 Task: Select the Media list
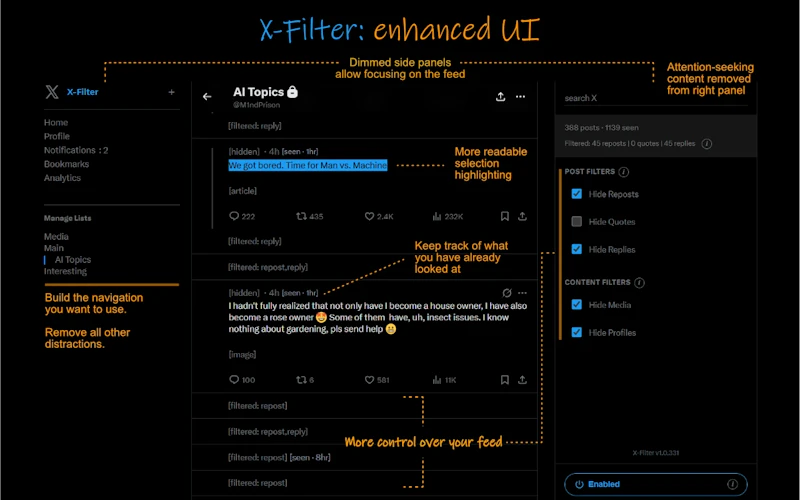[56, 237]
